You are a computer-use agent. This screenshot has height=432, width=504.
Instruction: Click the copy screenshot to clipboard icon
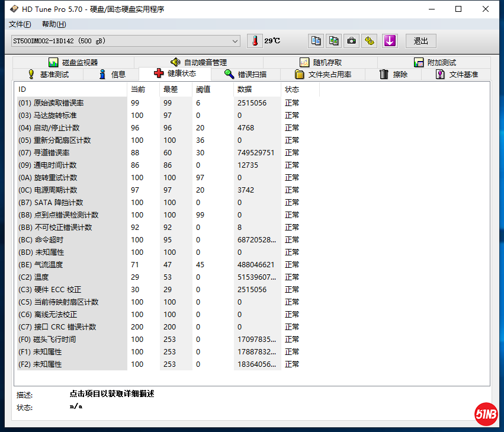[334, 41]
